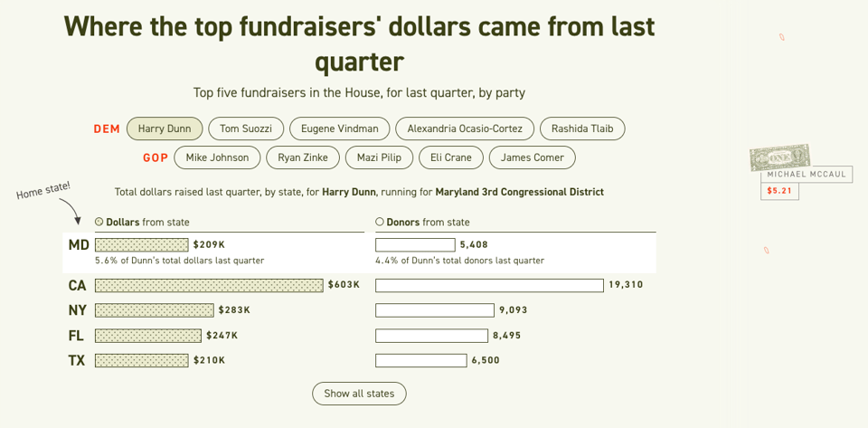
Task: Select the Donors from state radio button
Action: 380,222
